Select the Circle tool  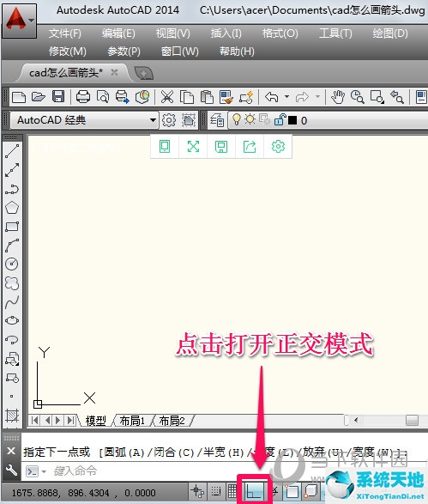pos(12,264)
